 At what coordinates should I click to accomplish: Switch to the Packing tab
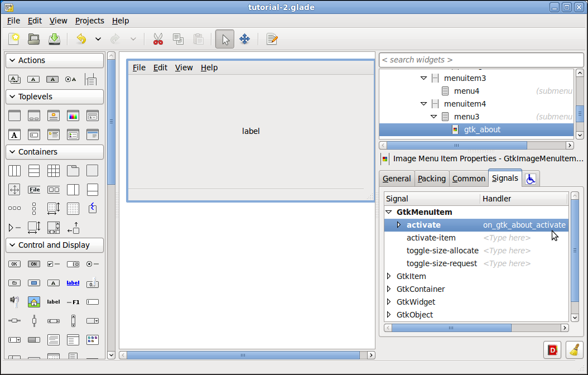coord(432,179)
